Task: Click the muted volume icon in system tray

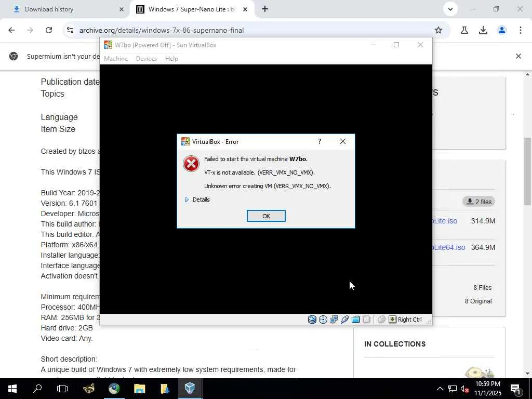Action: (x=465, y=389)
